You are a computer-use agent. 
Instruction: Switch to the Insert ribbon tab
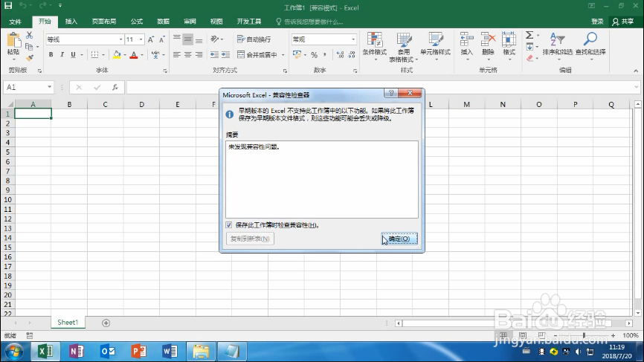click(71, 22)
